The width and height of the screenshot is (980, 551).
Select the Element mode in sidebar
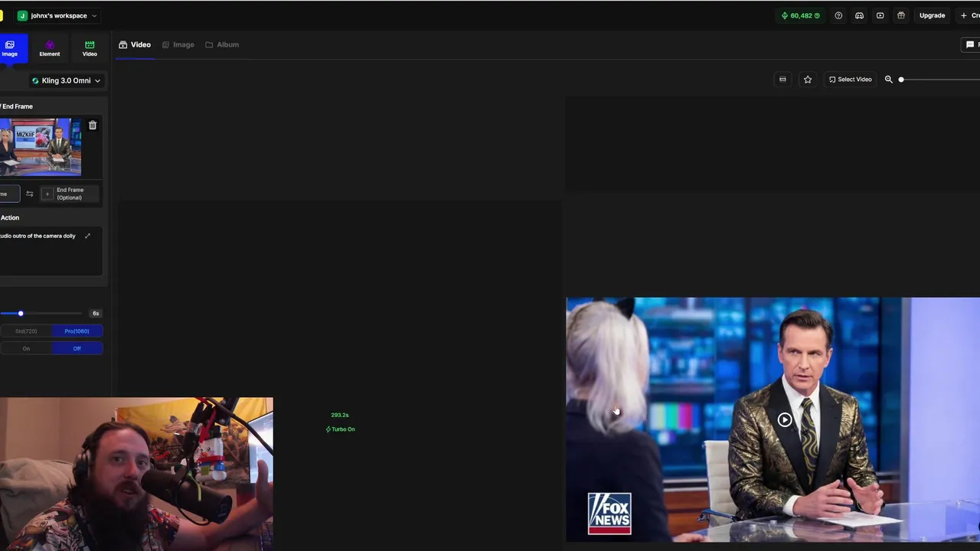(50, 48)
